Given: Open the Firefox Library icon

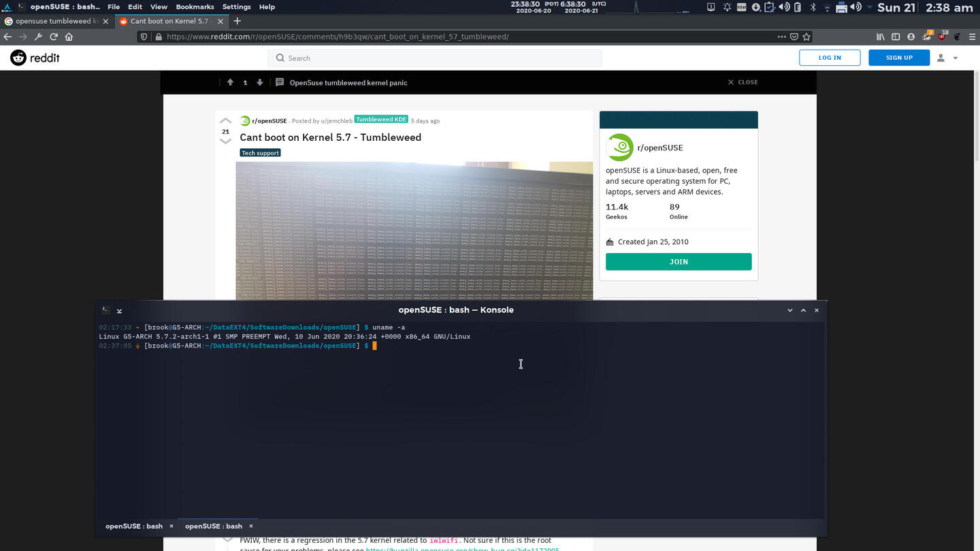Looking at the screenshot, I should 881,37.
